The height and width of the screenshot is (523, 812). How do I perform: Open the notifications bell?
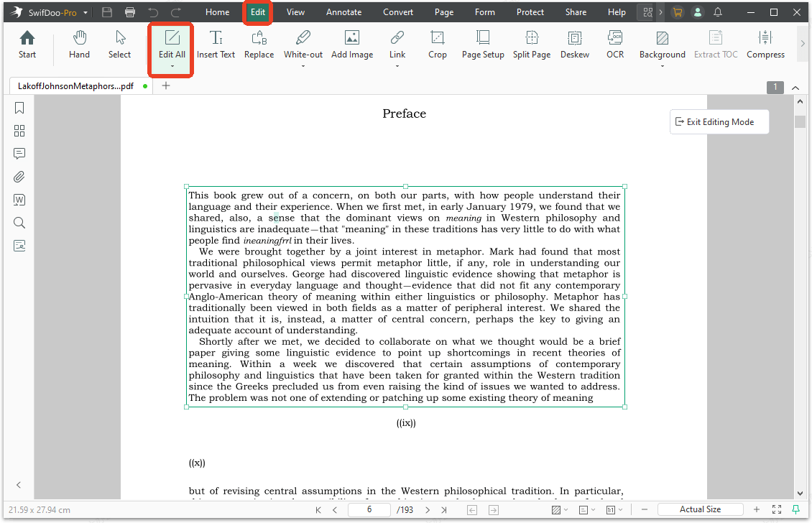(x=718, y=12)
